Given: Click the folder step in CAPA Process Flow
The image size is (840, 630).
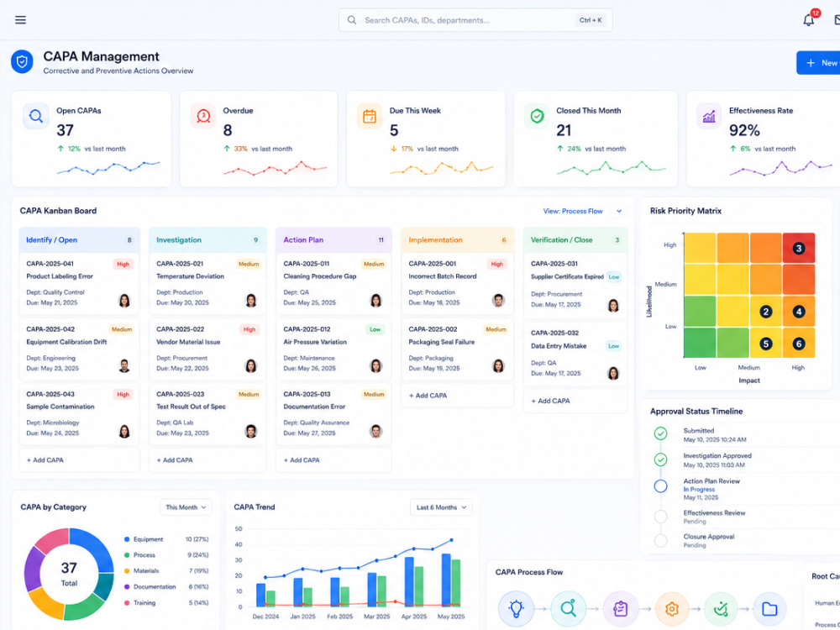Looking at the screenshot, I should [x=769, y=608].
